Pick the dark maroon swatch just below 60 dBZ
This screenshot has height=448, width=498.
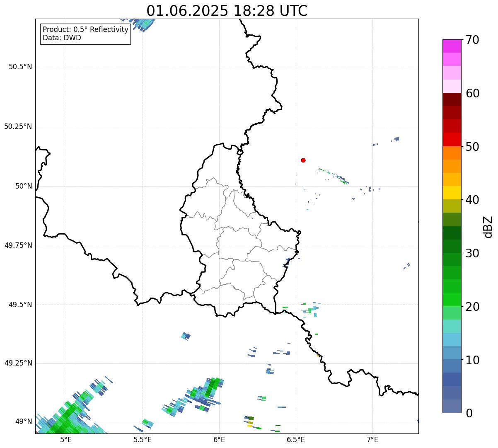point(452,100)
